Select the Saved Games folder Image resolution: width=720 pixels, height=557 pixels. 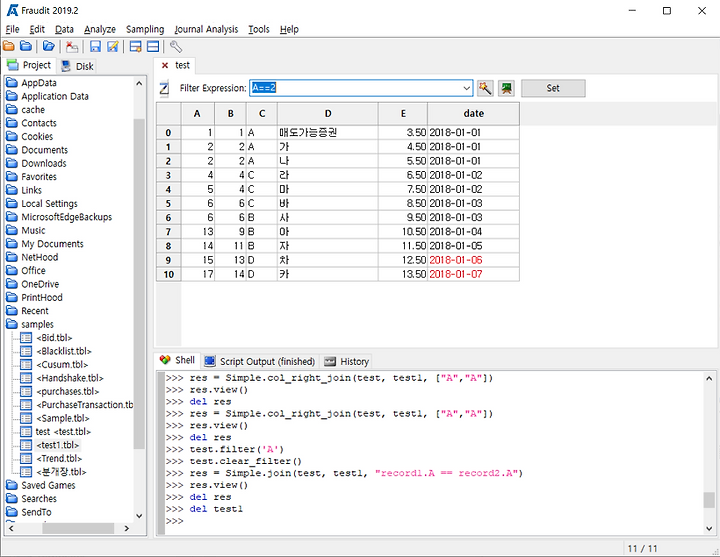click(x=48, y=486)
